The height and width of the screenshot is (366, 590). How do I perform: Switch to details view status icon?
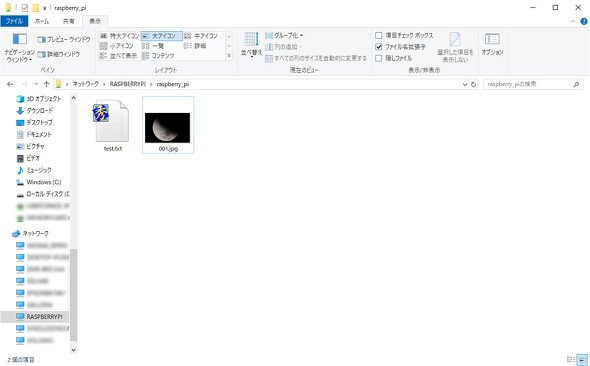click(x=571, y=360)
